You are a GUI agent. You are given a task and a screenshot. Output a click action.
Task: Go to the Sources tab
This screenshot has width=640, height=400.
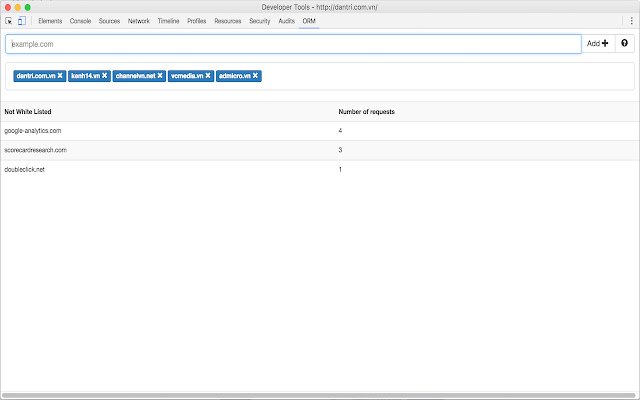pos(109,21)
